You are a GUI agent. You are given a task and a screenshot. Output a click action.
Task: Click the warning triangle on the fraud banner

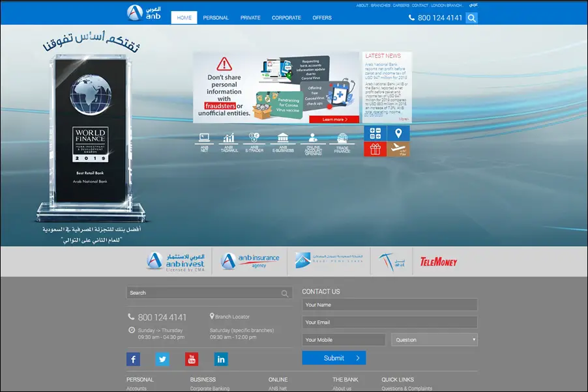(x=224, y=64)
